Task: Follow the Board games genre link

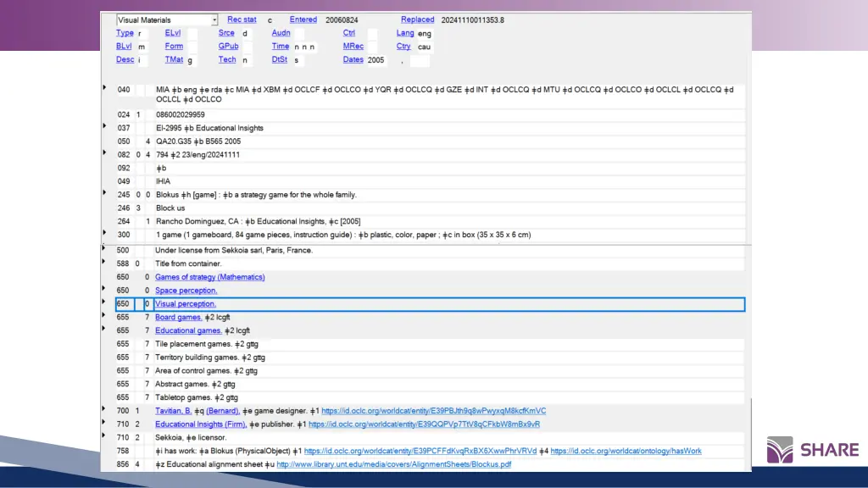Action: point(178,317)
